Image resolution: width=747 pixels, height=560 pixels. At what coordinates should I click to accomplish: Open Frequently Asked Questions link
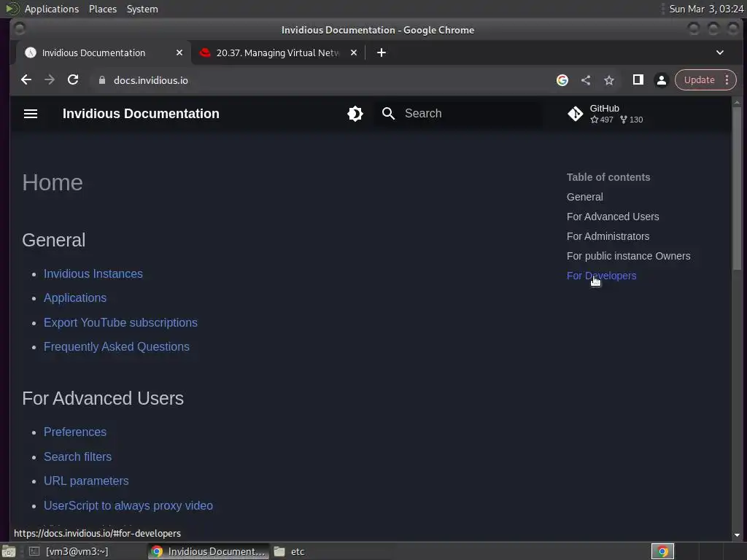click(116, 346)
